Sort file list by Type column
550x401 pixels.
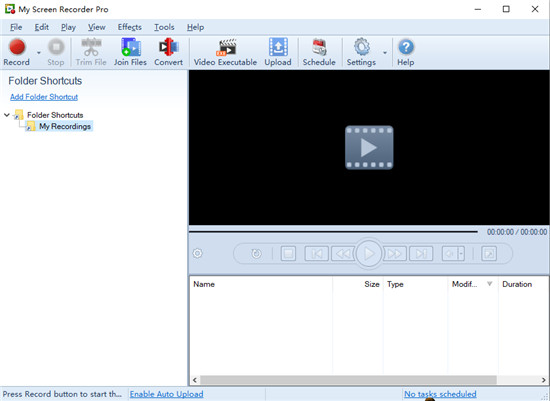tap(416, 284)
